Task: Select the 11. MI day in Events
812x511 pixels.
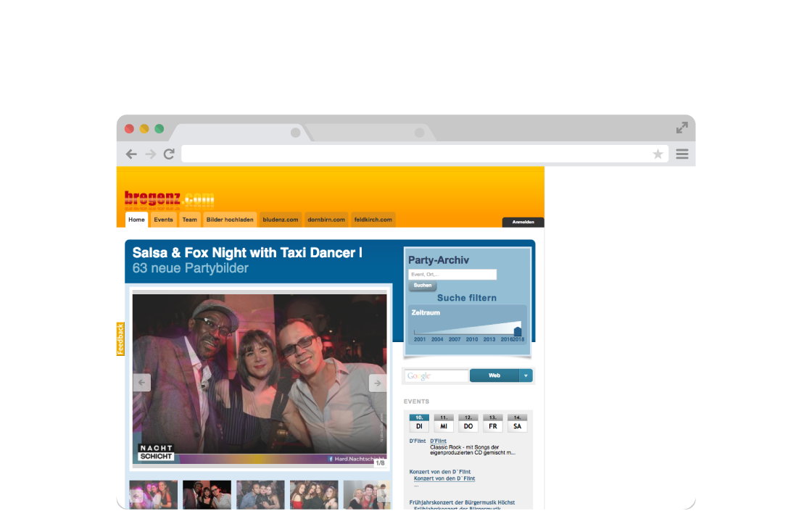Action: point(444,423)
